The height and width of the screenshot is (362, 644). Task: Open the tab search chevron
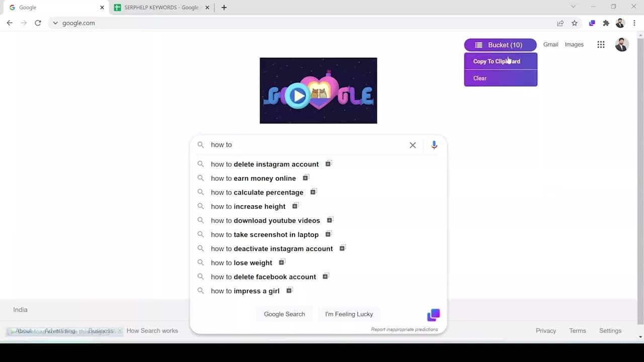click(573, 7)
